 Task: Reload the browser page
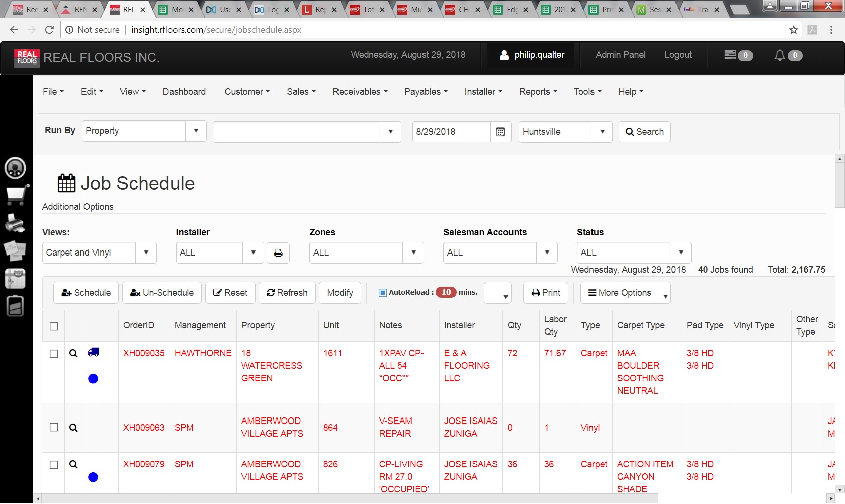click(x=49, y=30)
